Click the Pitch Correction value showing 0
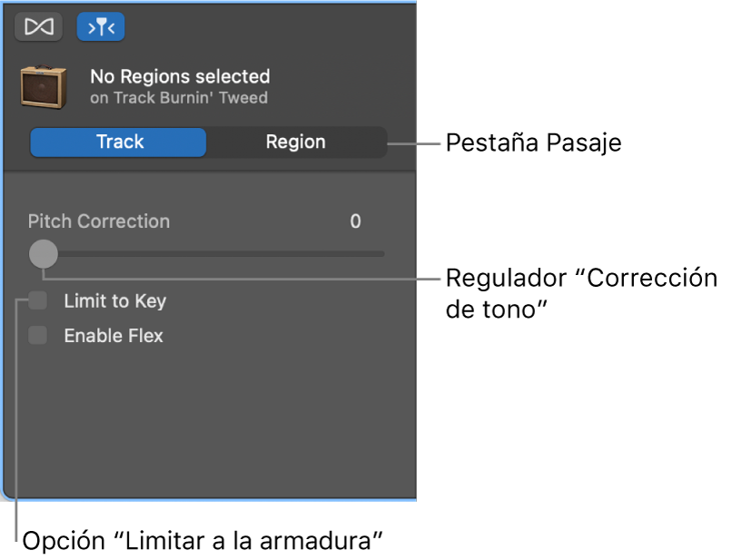The width and height of the screenshot is (732, 560). click(355, 221)
